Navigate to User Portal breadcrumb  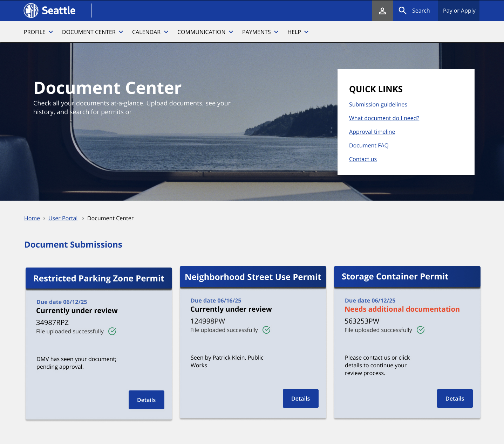click(63, 218)
